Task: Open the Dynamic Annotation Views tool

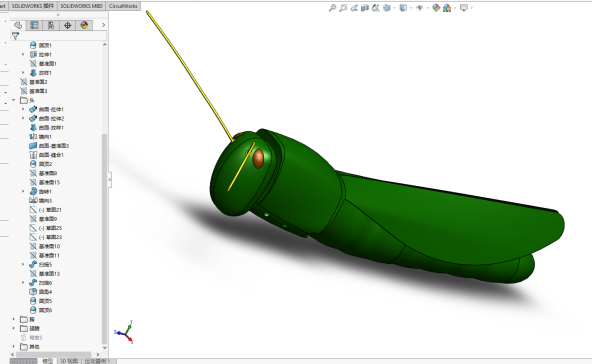Action: point(376,8)
